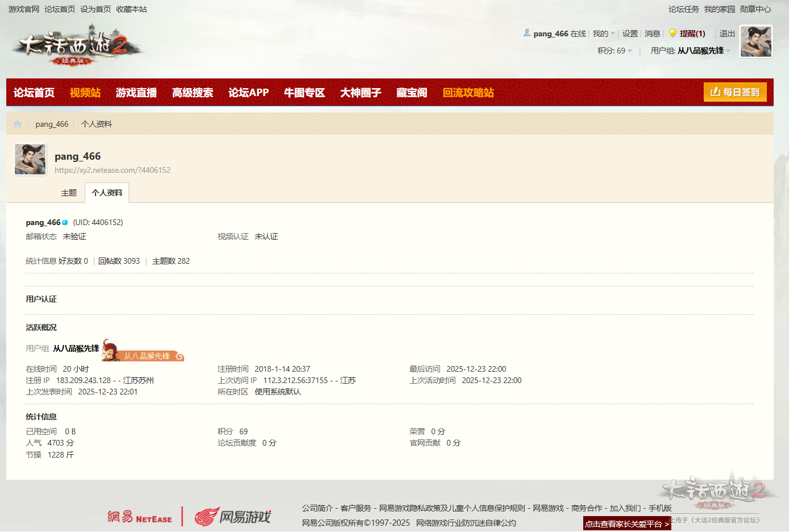Screen dimensions: 789x532
Task: Open the top-right user avatar
Action: 755,41
